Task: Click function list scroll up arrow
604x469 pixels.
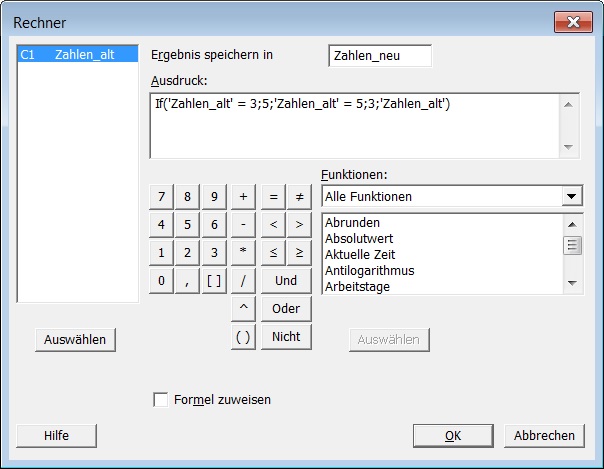Action: tap(572, 224)
